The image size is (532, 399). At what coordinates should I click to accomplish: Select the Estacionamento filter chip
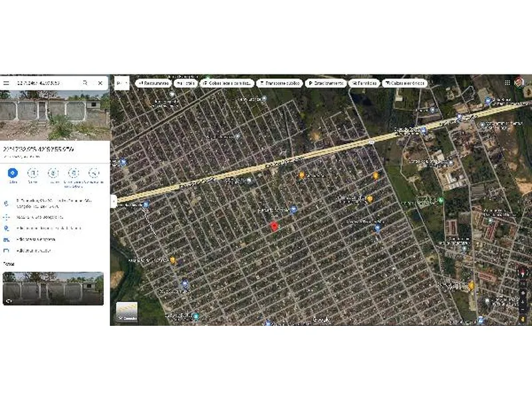[326, 83]
